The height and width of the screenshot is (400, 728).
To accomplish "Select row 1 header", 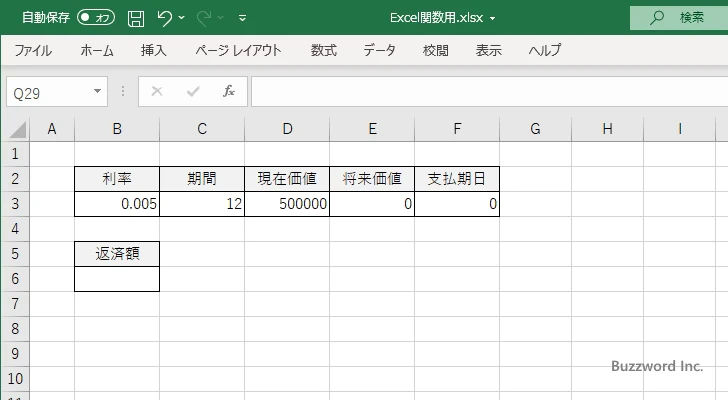I will (15, 154).
